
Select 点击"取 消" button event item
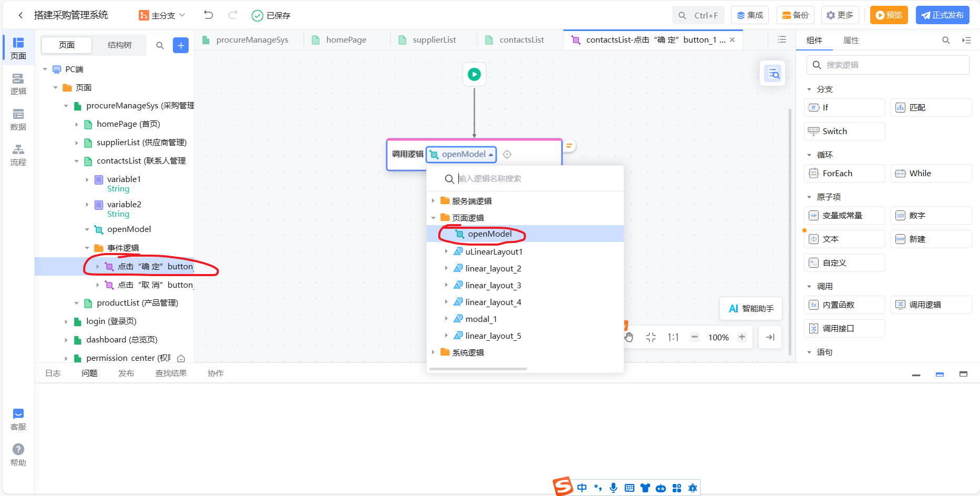click(x=156, y=285)
